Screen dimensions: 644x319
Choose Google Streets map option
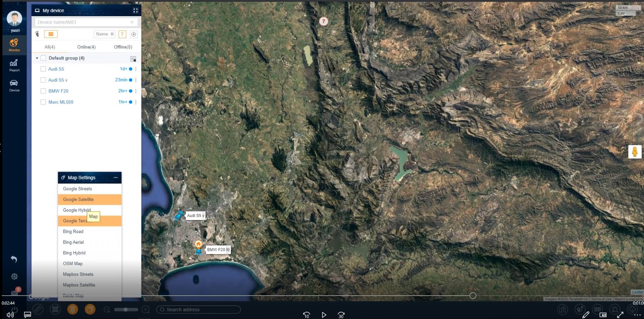click(77, 189)
